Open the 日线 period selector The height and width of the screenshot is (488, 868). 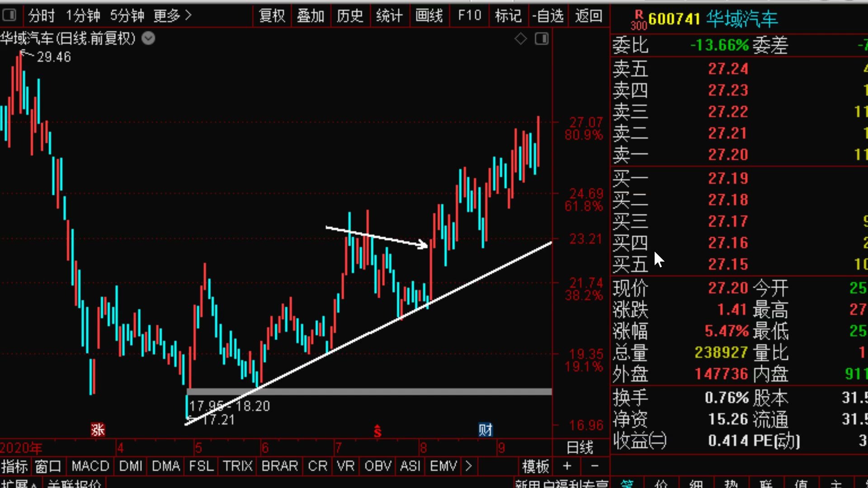(x=580, y=448)
